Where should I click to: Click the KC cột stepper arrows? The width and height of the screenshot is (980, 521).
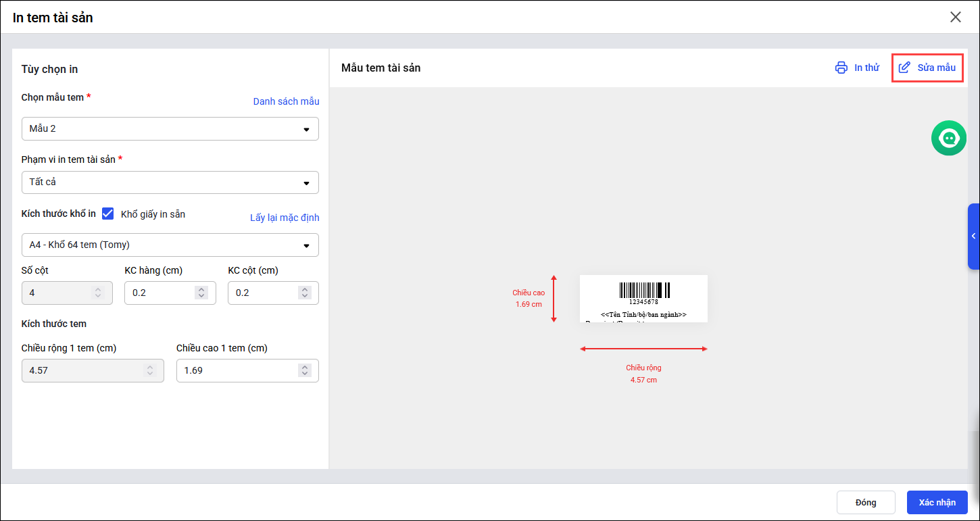click(x=304, y=293)
